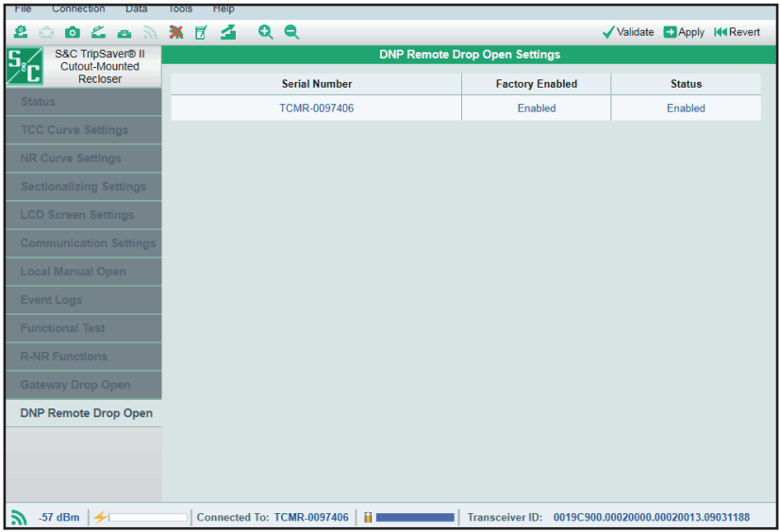Click the lightning bolt power icon
The image size is (780, 532).
100,517
